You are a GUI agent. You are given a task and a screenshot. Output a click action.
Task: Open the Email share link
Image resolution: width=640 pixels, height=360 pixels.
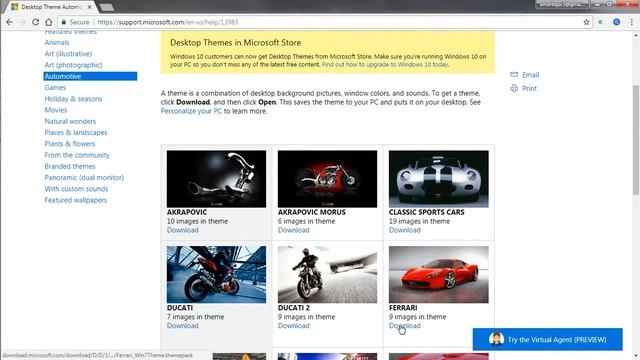(x=531, y=75)
